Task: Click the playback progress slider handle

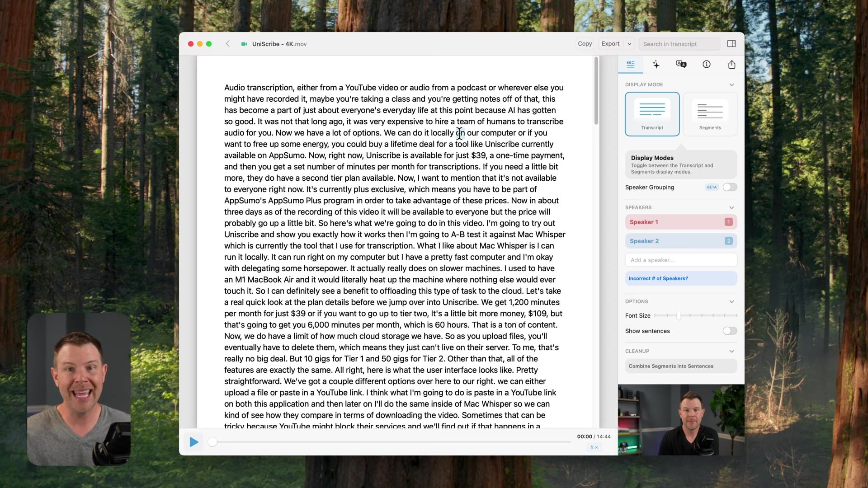Action: (212, 442)
